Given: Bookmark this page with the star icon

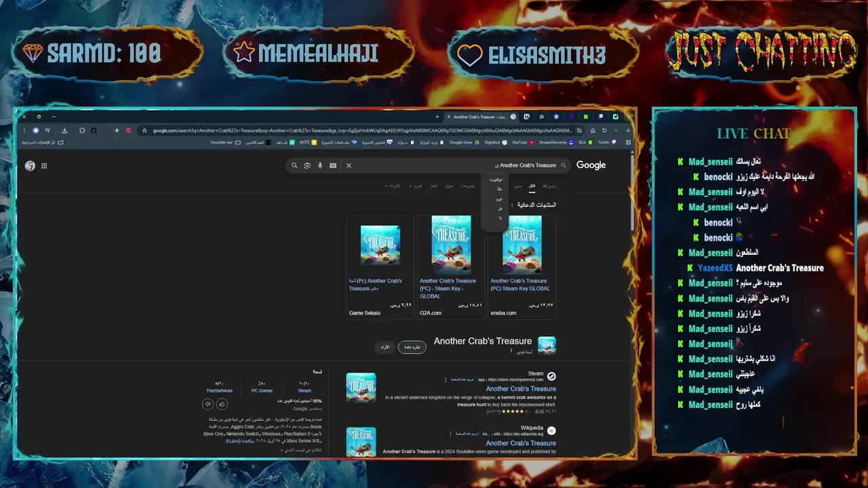Looking at the screenshot, I should [144, 130].
